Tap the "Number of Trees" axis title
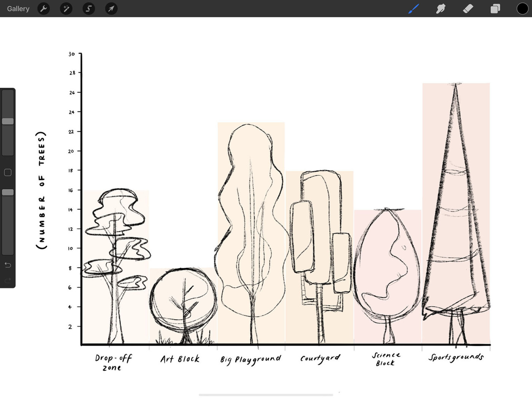The width and height of the screenshot is (532, 399). click(x=41, y=190)
